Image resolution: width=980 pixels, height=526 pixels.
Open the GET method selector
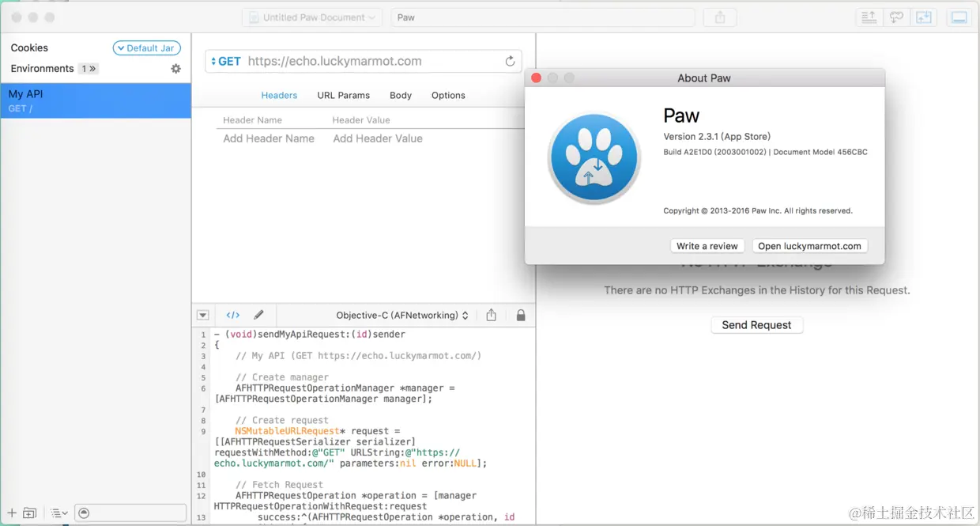[x=226, y=61]
